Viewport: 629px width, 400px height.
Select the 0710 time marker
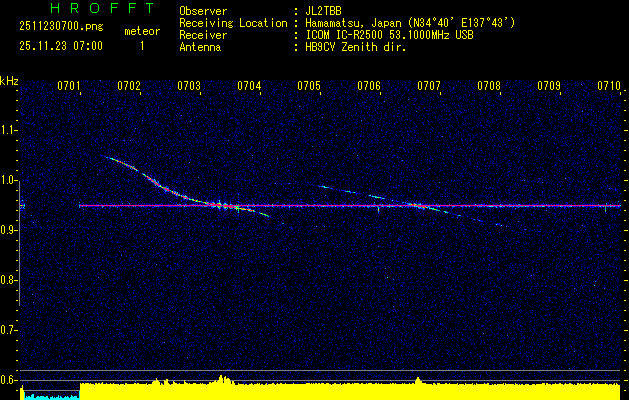[x=609, y=87]
